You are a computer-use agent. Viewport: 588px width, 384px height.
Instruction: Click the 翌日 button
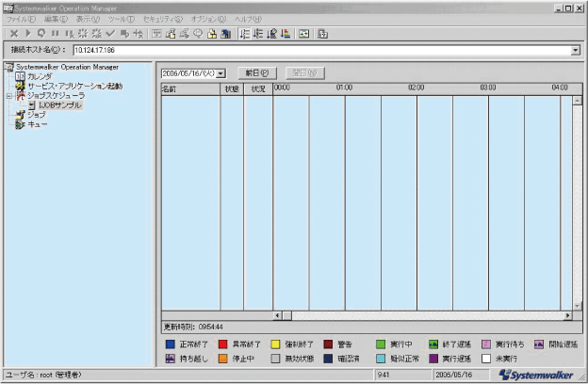(x=305, y=72)
